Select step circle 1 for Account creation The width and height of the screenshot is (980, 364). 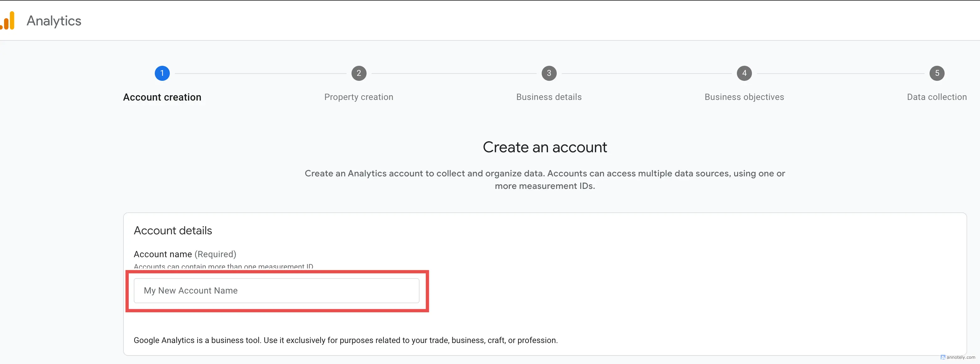coord(162,73)
